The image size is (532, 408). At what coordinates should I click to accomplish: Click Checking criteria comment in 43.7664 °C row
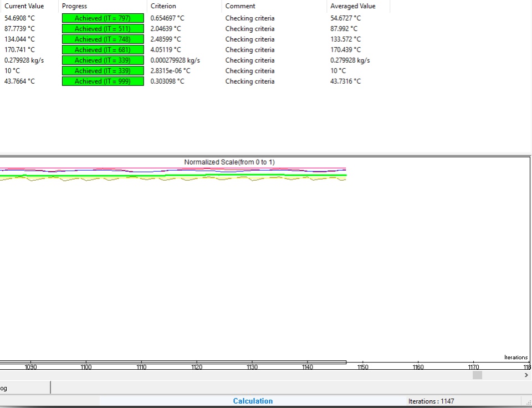[250, 81]
